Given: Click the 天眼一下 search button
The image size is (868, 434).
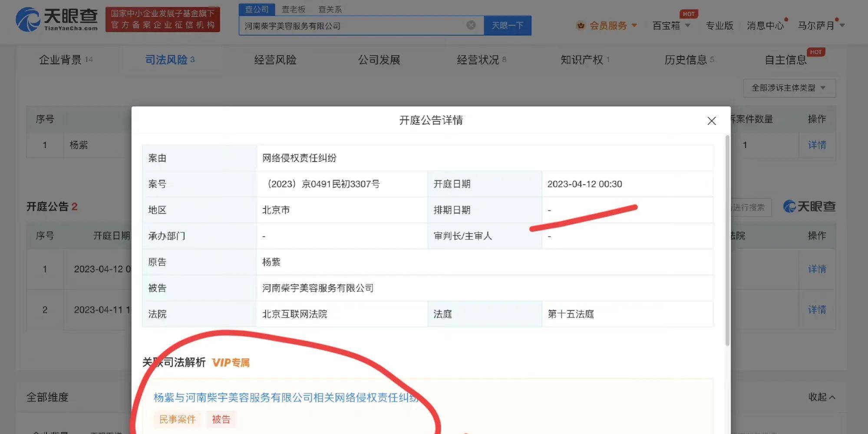Looking at the screenshot, I should (508, 26).
